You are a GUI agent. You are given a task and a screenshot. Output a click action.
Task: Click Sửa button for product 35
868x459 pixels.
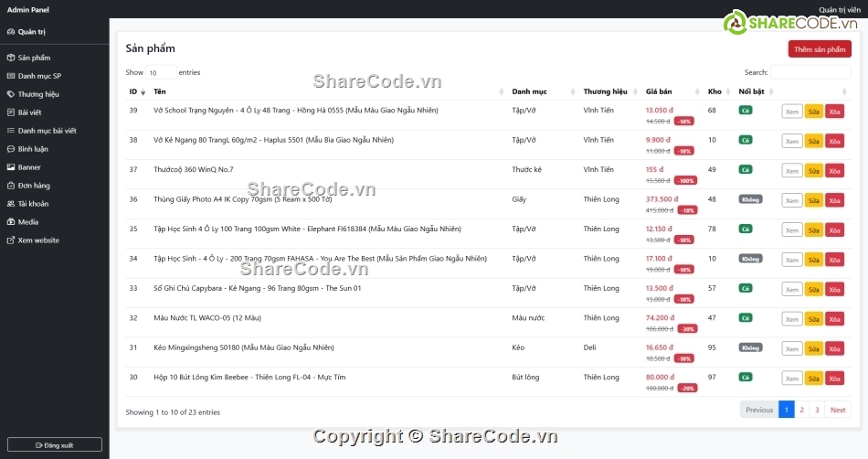pos(814,231)
